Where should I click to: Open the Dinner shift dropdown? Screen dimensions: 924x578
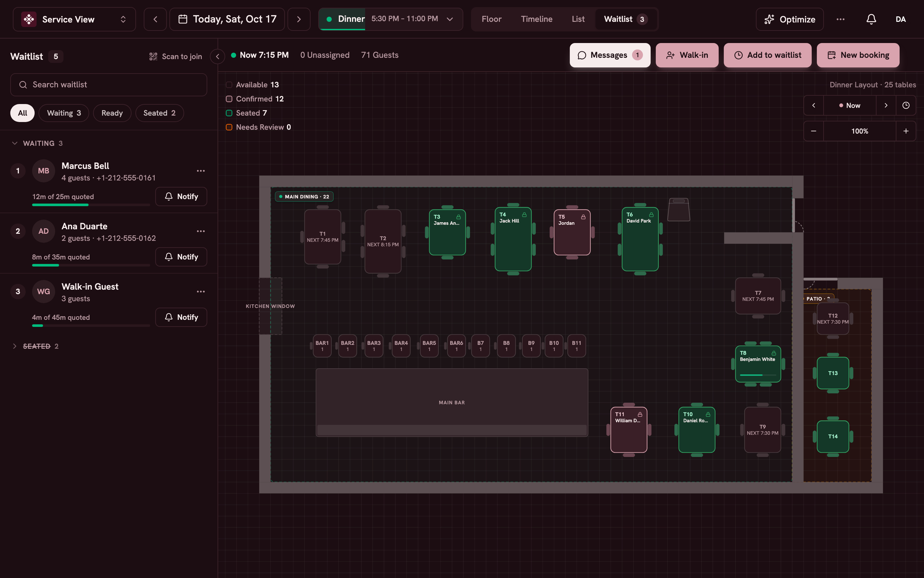pos(390,19)
